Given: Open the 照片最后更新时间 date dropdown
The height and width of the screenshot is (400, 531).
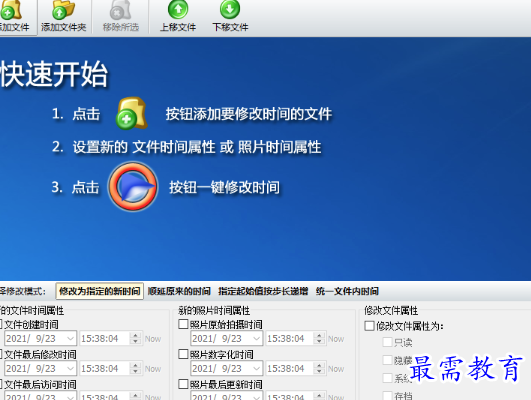Looking at the screenshot, I should [x=257, y=396].
